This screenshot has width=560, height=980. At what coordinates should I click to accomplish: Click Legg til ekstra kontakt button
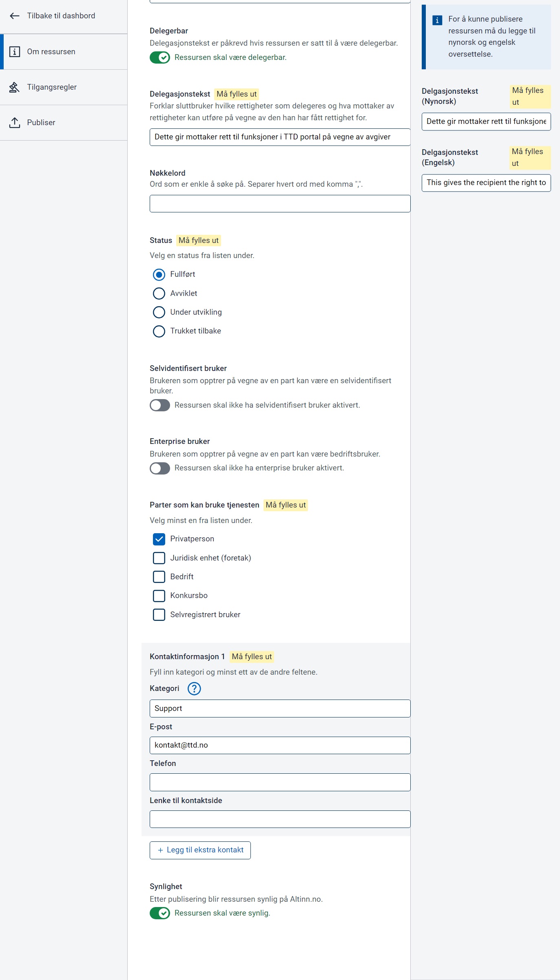(x=200, y=850)
